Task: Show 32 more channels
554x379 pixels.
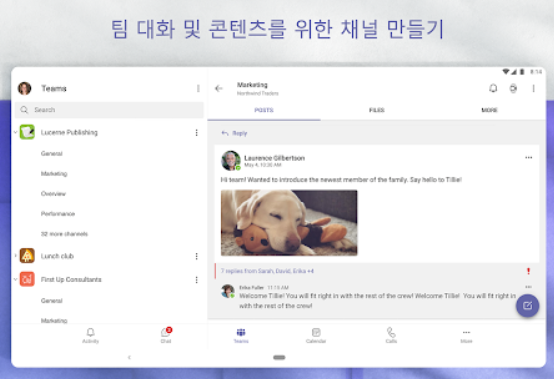Action: (x=64, y=234)
